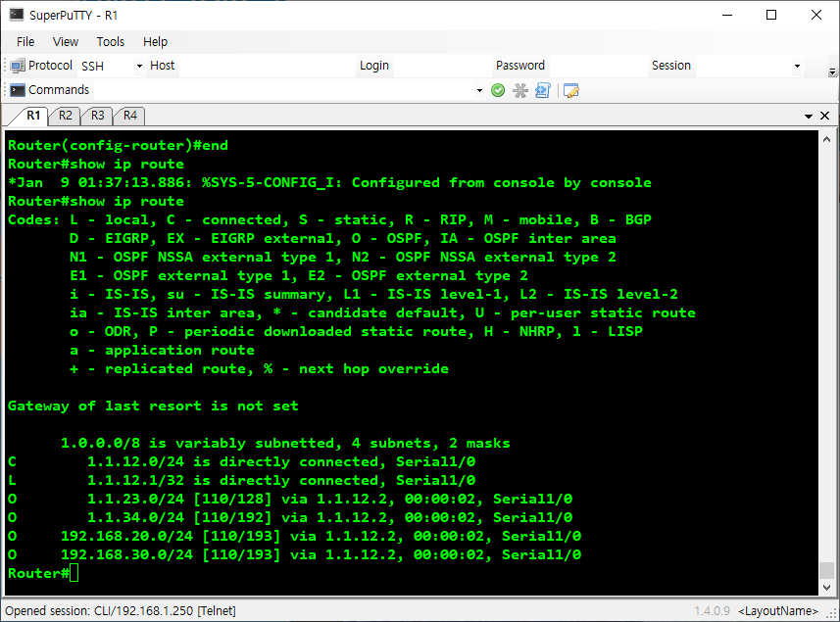Click the Commands terminal icon
Viewport: 840px width, 622px height.
18,90
